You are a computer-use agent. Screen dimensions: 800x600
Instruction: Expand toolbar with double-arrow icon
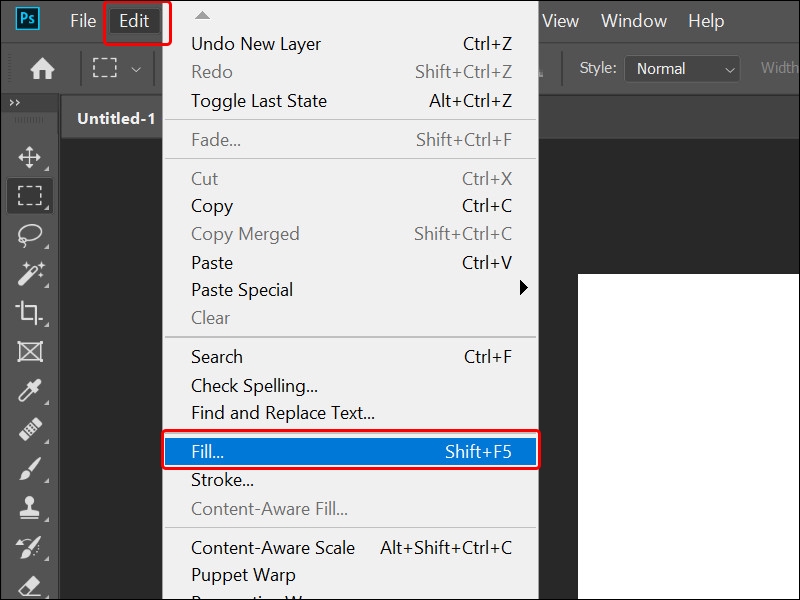tap(15, 103)
